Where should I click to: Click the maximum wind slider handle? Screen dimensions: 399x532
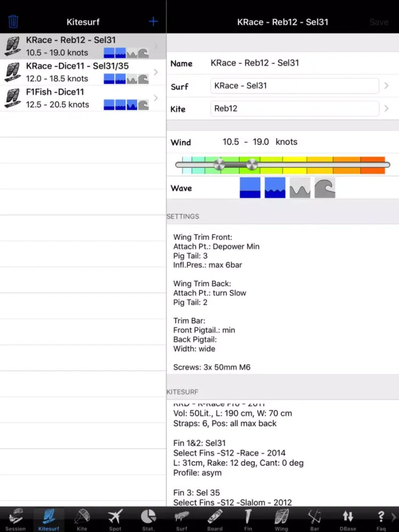pyautogui.click(x=252, y=165)
